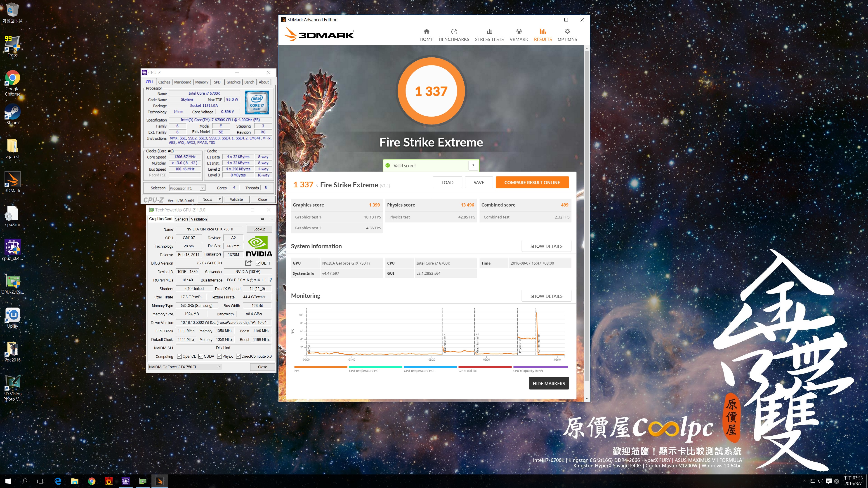Show details for System information
This screenshot has width=868, height=488.
(546, 246)
